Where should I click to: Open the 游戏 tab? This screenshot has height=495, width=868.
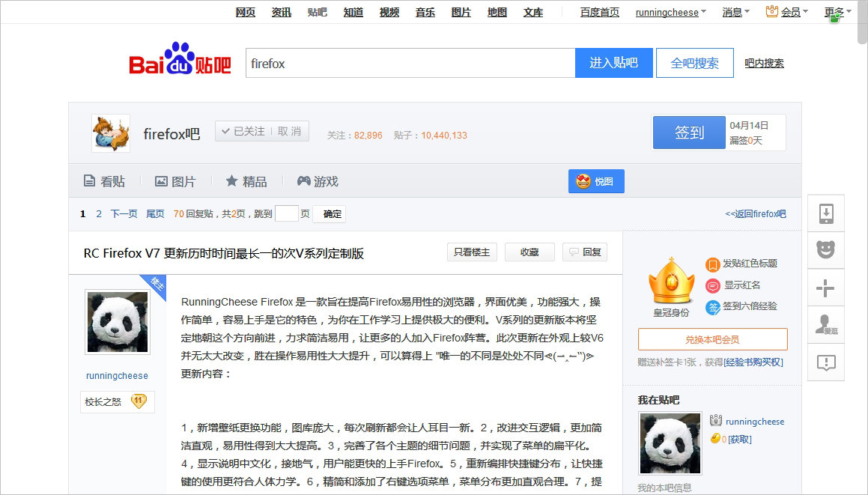(x=318, y=181)
